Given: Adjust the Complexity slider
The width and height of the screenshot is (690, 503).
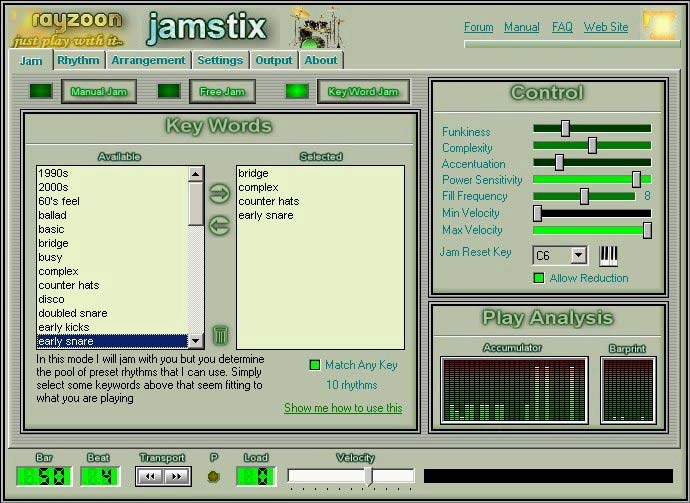Looking at the screenshot, I should coord(592,146).
